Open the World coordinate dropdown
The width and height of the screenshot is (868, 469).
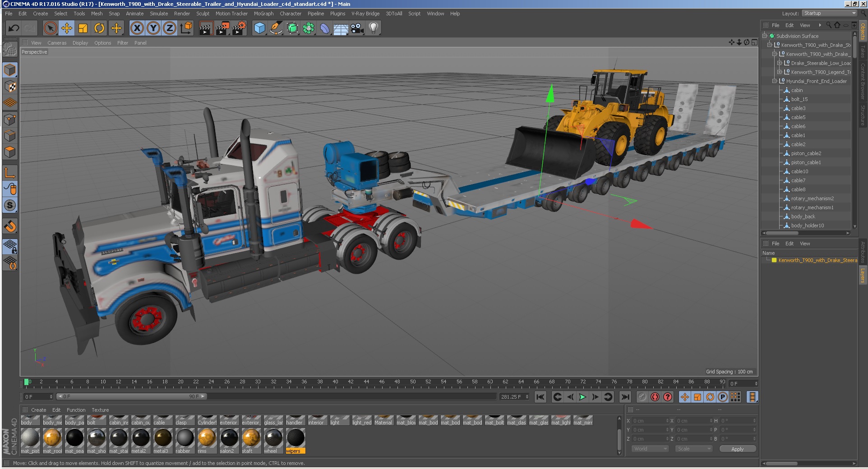650,449
